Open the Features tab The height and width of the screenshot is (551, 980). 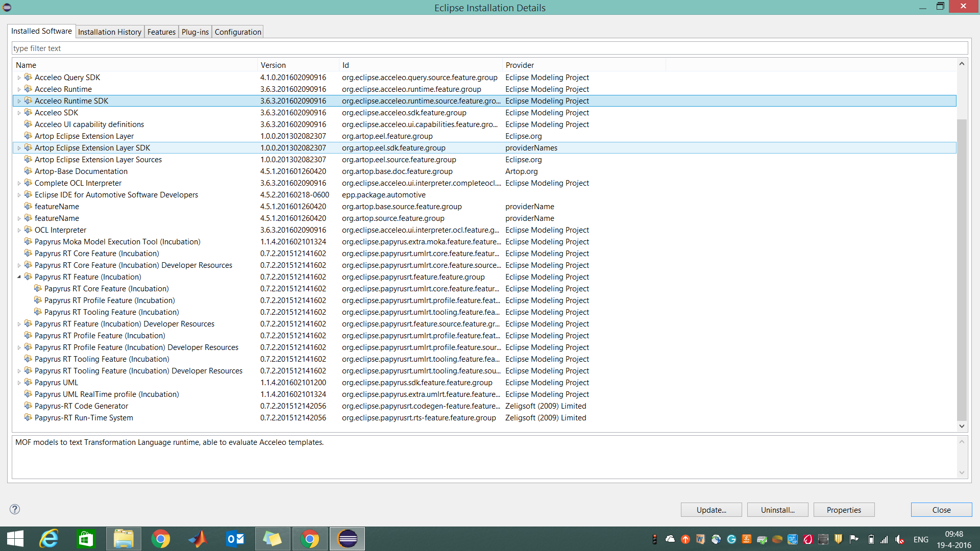(161, 32)
